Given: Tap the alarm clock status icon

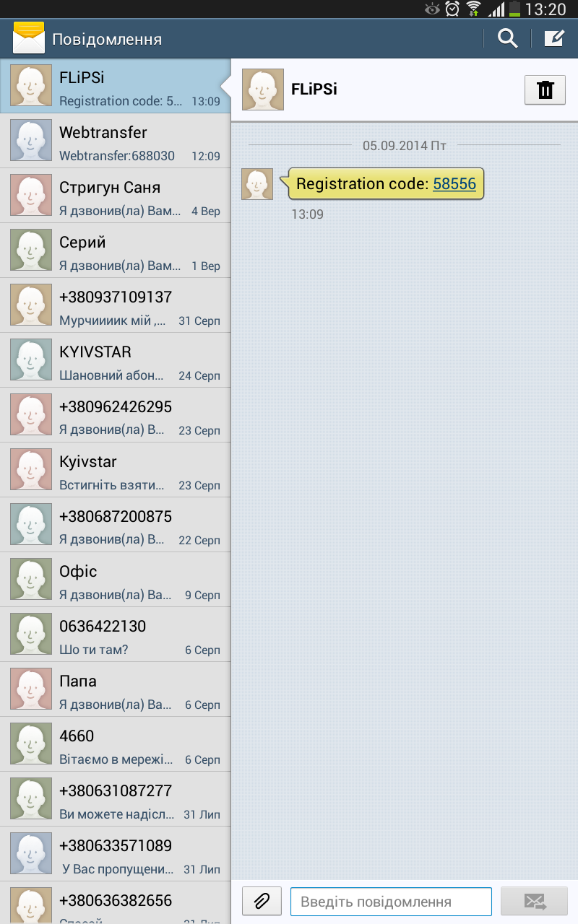Looking at the screenshot, I should [x=452, y=9].
